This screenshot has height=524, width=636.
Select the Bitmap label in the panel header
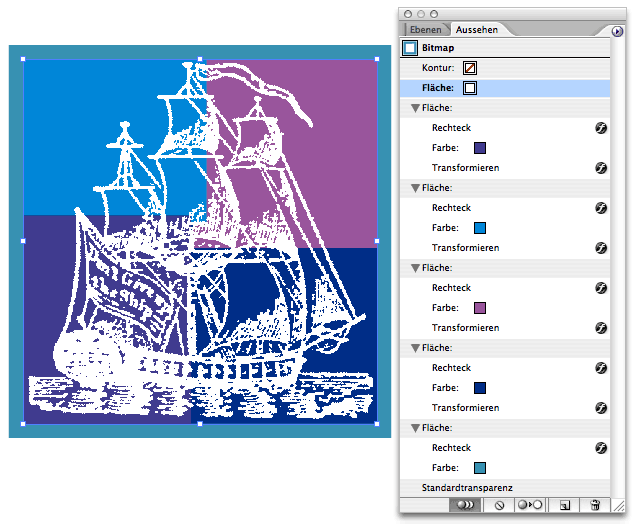[438, 48]
